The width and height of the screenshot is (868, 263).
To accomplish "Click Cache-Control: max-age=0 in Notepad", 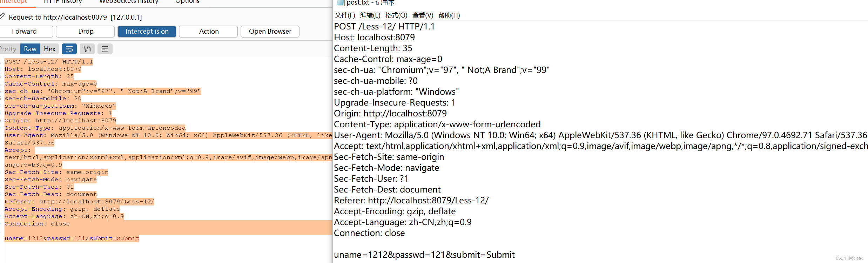I will point(388,59).
